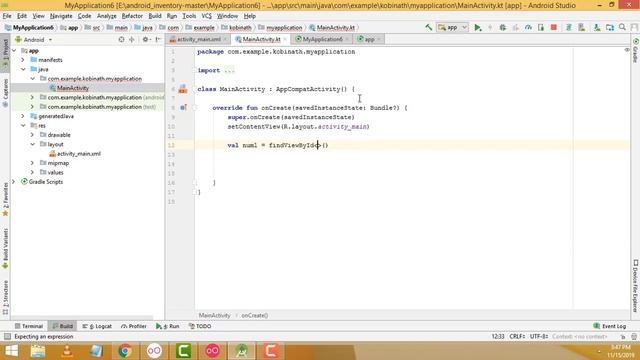Open the Favorites side panel
Image resolution: width=640 pixels, height=360 pixels.
(5, 200)
